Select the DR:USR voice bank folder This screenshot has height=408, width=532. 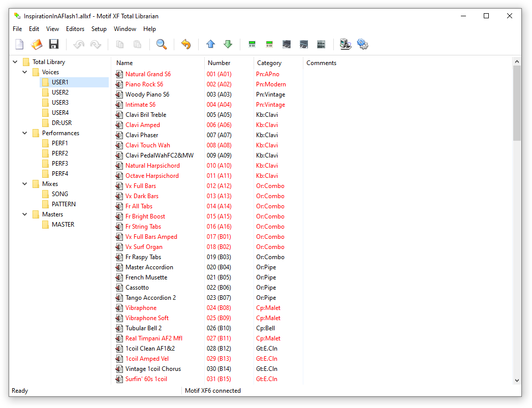coord(61,123)
